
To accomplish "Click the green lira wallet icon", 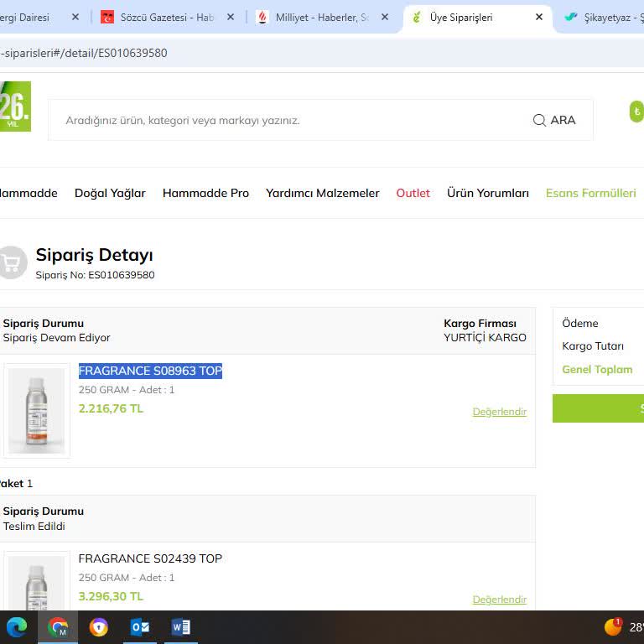I will click(x=637, y=112).
